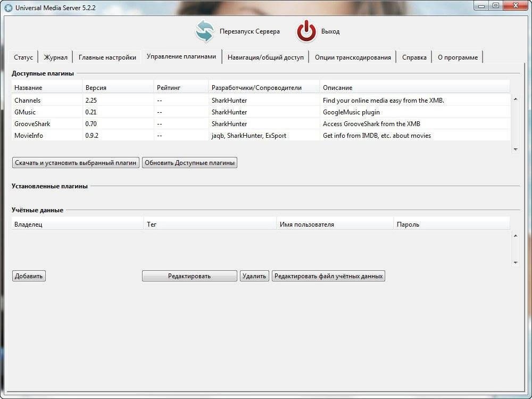Viewport: 532px width, 399px height.
Task: Click Обновить Доступные плагины button
Action: click(x=190, y=163)
